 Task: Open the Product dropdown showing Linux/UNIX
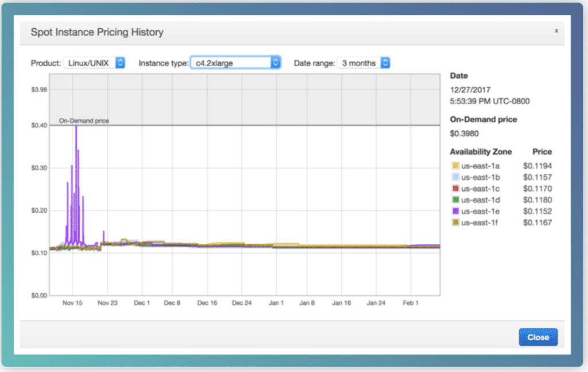[94, 63]
